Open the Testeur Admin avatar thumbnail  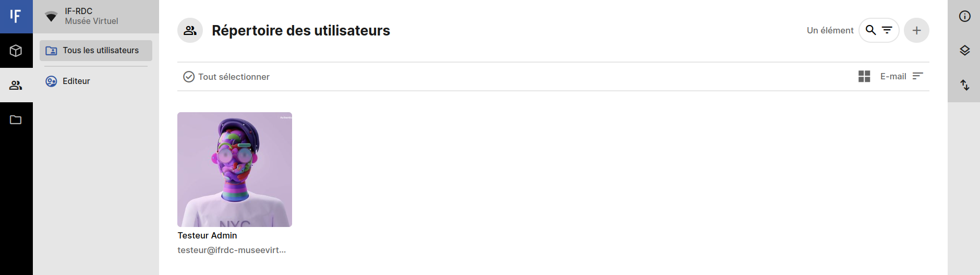235,170
